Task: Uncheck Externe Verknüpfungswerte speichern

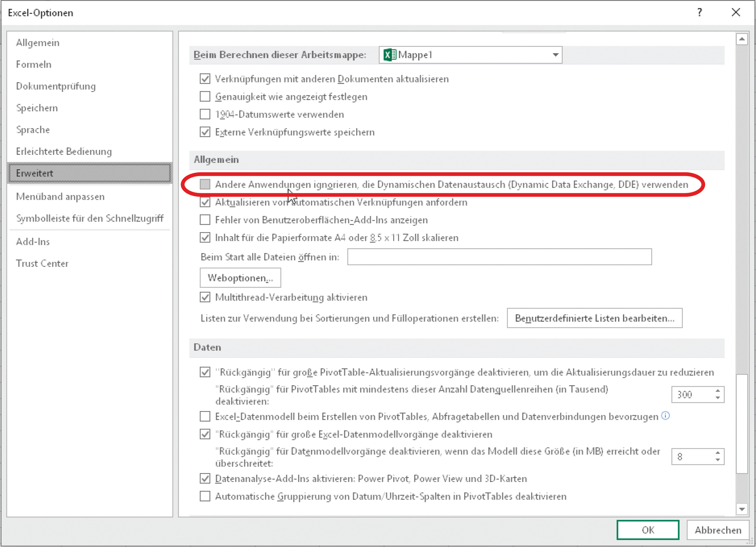Action: (205, 132)
